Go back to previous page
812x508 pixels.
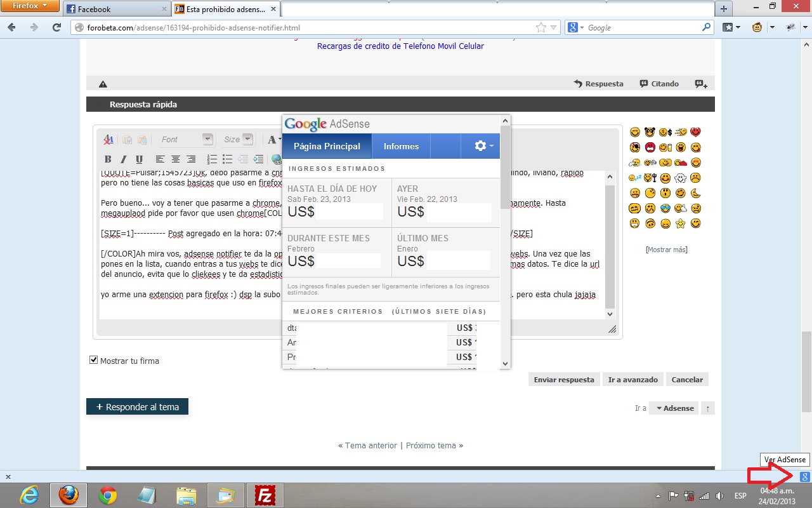11,27
